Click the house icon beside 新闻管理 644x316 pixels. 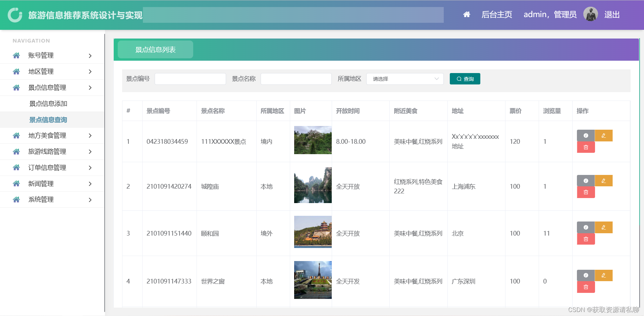[16, 184]
